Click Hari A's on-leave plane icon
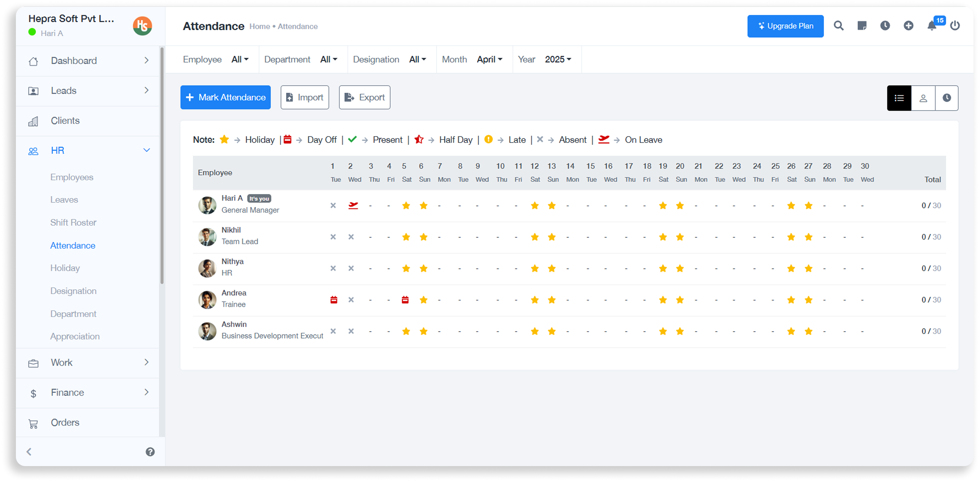 pos(353,206)
